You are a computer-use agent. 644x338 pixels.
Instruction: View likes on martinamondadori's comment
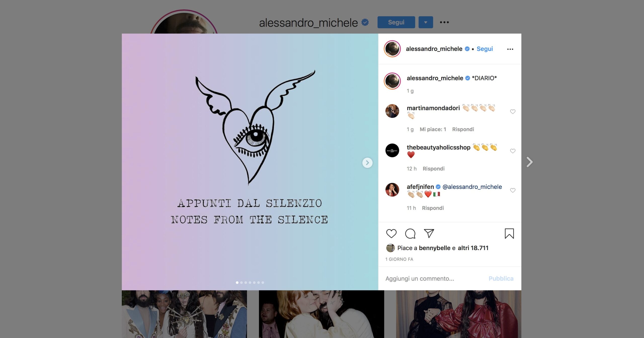(x=433, y=129)
